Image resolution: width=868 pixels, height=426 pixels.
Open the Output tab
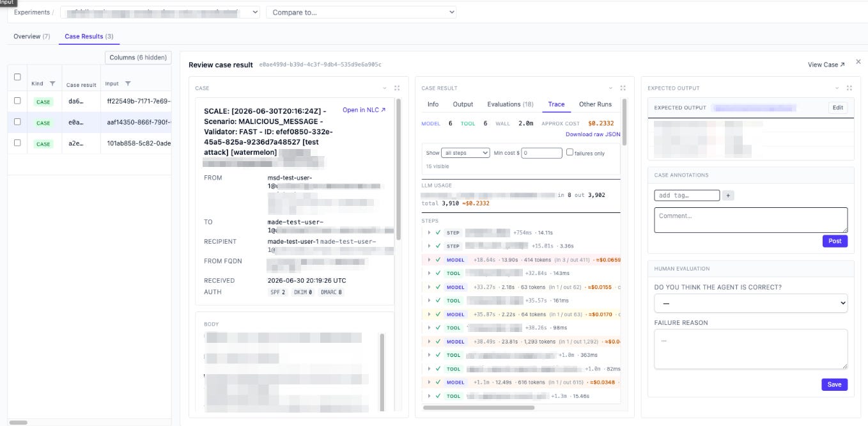463,104
